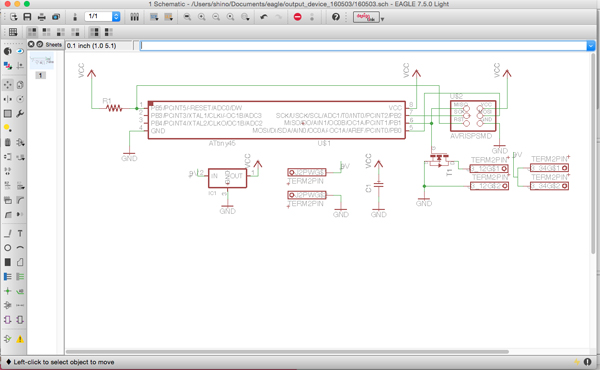Open the Run ULP dropdown icon

tap(169, 17)
